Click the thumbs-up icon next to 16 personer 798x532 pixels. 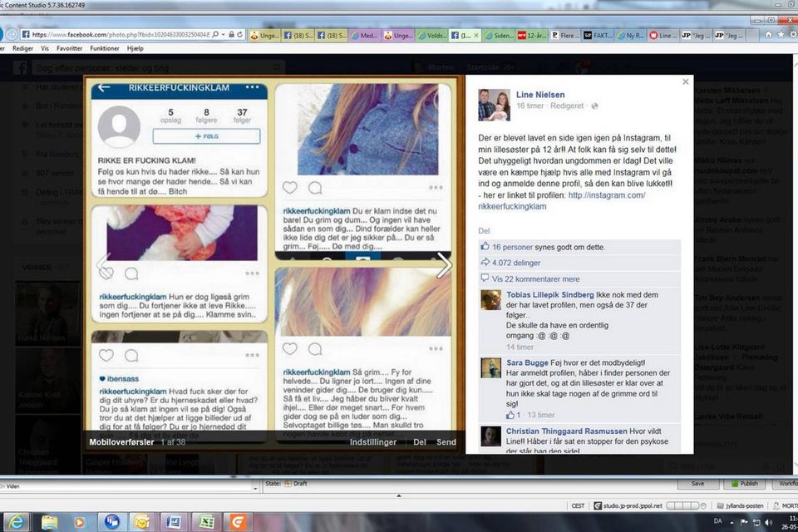[x=485, y=247]
